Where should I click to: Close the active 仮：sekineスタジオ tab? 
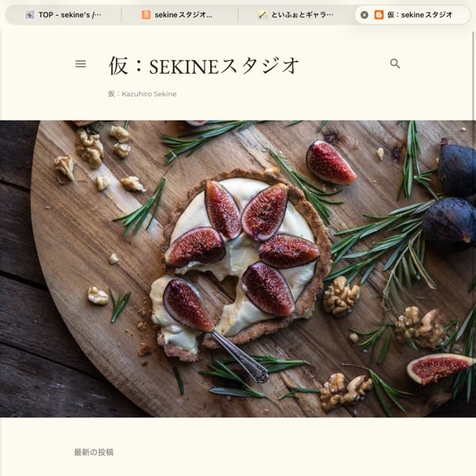pyautogui.click(x=364, y=14)
